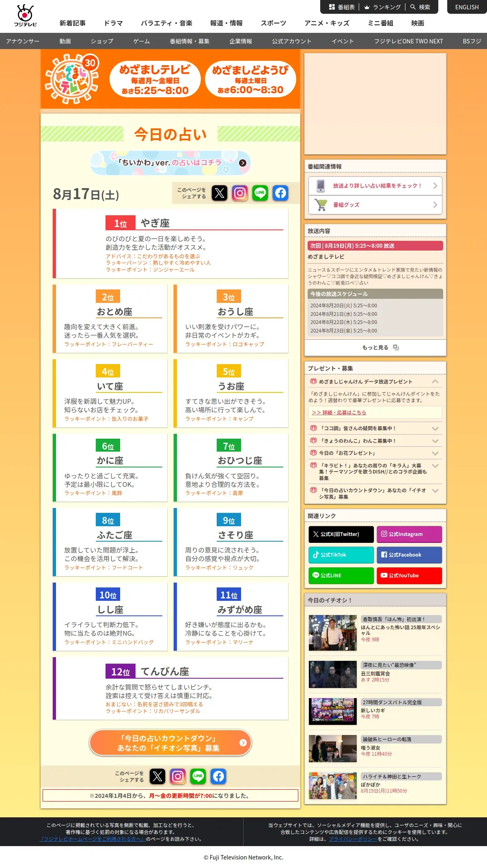Open バラエティ・音楽 menu item
487x868 pixels.
tap(166, 23)
